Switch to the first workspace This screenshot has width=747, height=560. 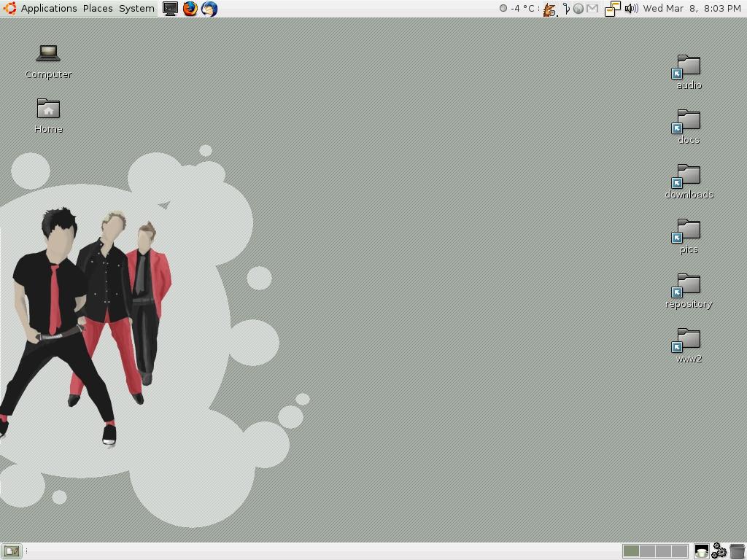click(631, 551)
